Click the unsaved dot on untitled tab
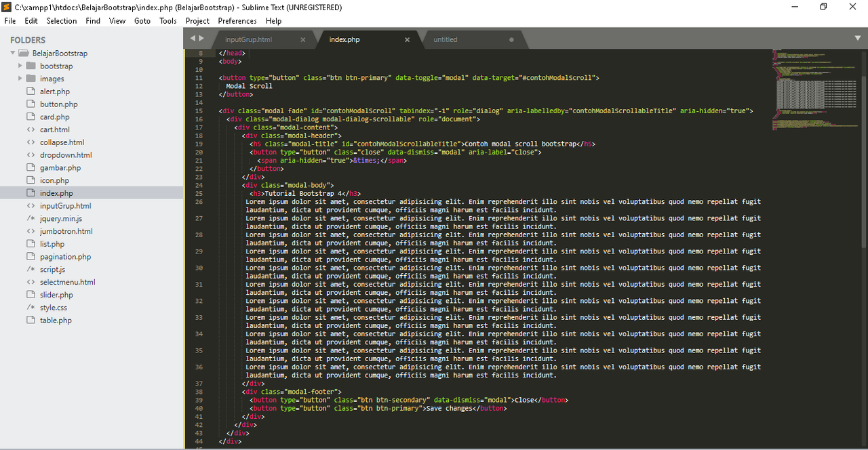The height and width of the screenshot is (450, 868). (x=511, y=40)
